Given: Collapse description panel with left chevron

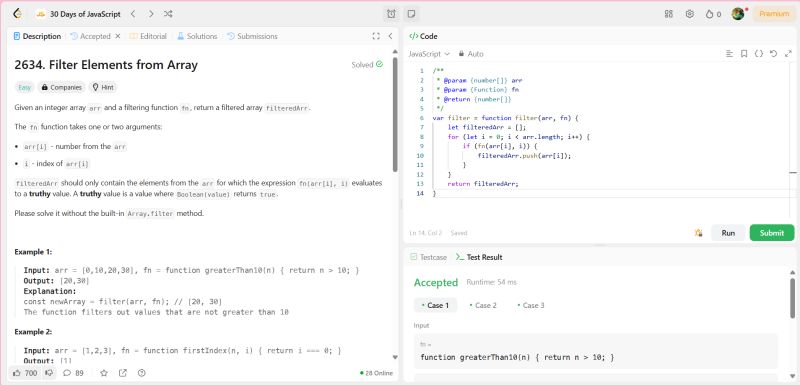Looking at the screenshot, I should pos(390,36).
